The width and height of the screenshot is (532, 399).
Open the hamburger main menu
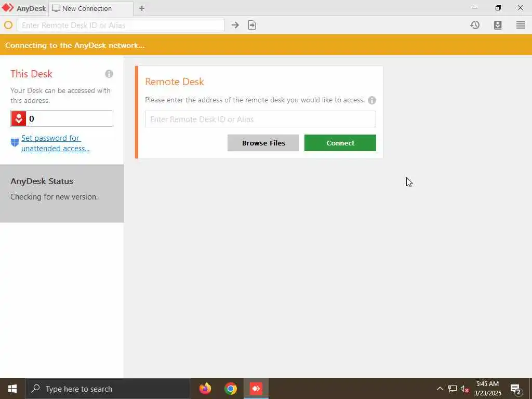pos(521,25)
